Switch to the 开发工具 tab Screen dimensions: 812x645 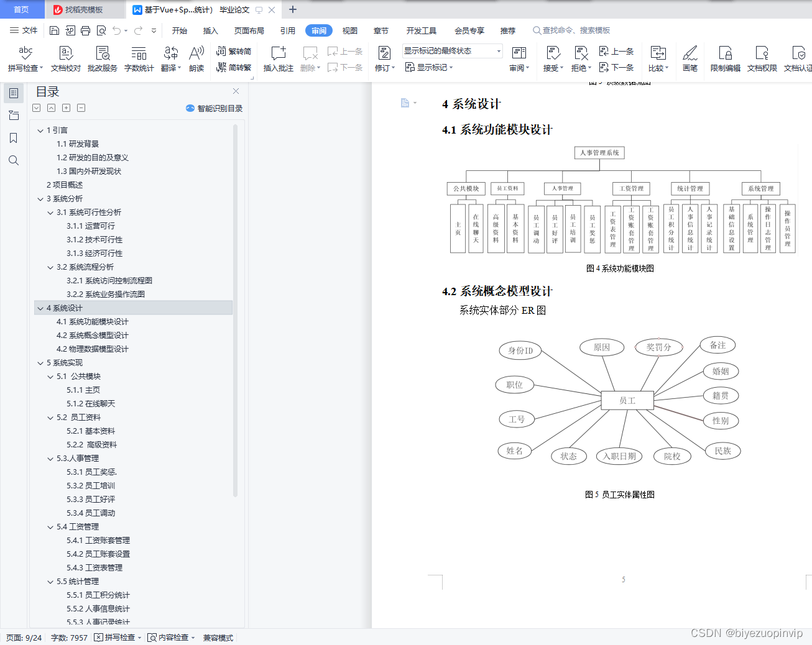click(x=422, y=30)
